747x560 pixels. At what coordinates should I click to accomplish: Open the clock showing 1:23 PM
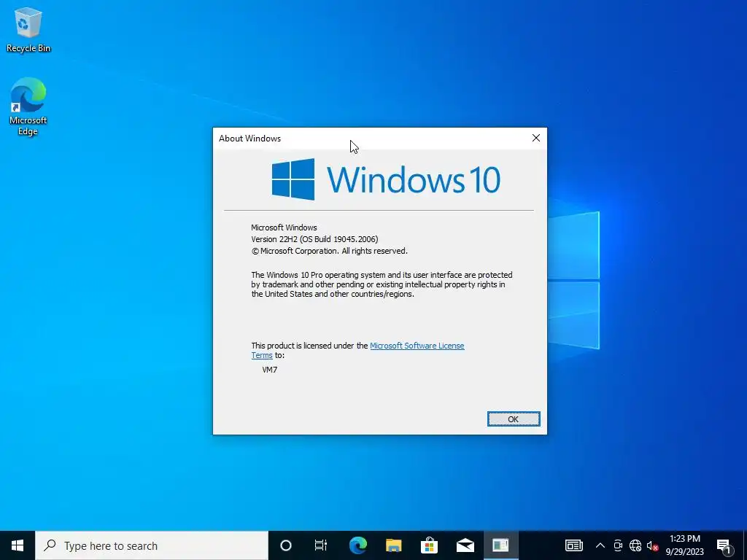tap(684, 545)
